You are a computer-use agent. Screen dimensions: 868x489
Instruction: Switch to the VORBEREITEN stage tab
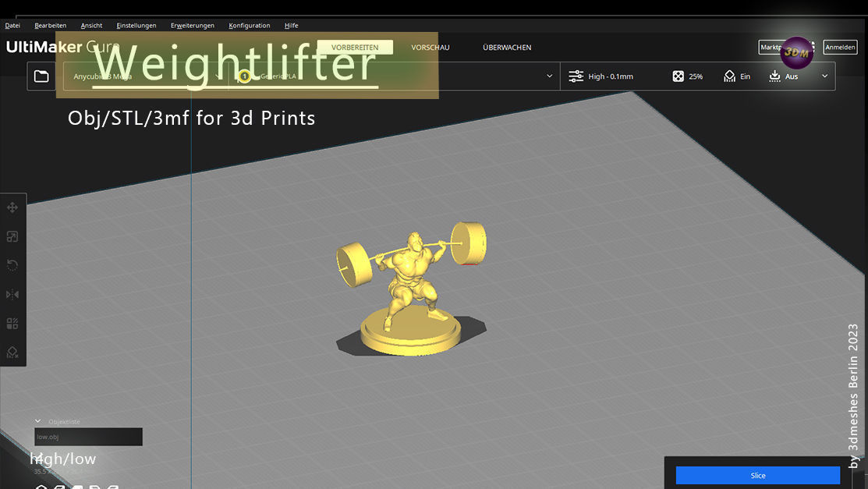pos(355,47)
